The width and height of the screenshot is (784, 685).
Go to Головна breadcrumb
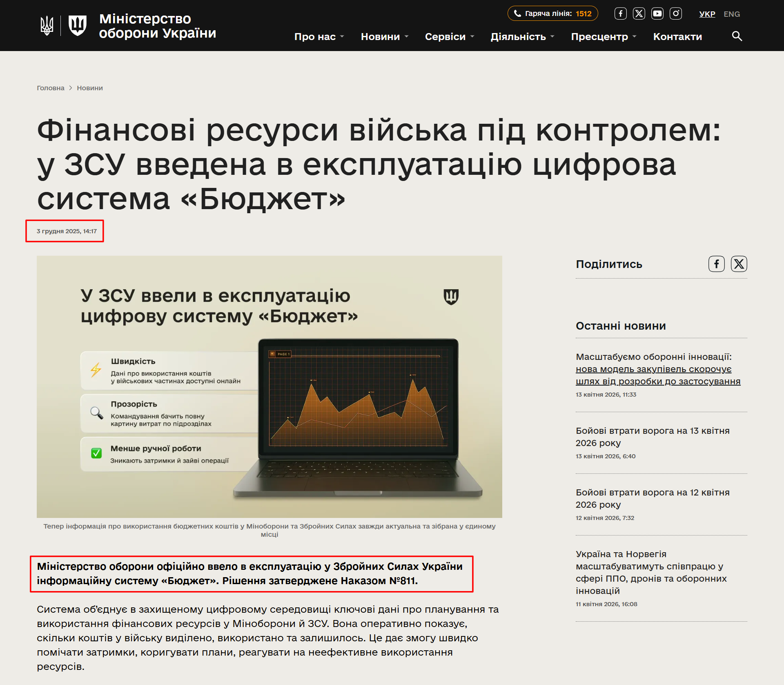tap(51, 88)
